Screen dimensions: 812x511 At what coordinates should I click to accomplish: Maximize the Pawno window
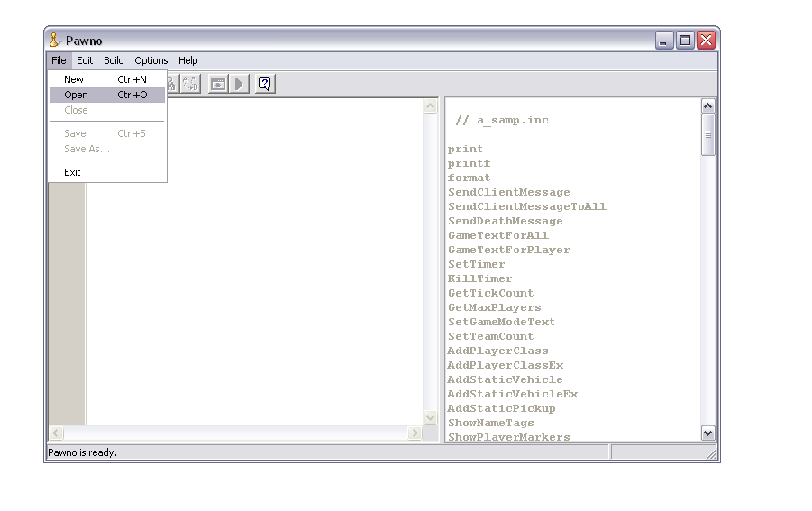point(685,40)
